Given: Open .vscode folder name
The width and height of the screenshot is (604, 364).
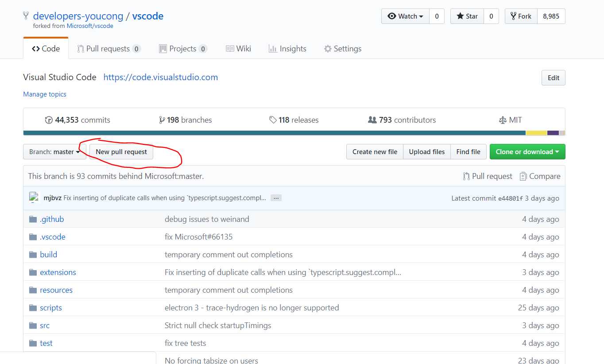Looking at the screenshot, I should coord(53,237).
